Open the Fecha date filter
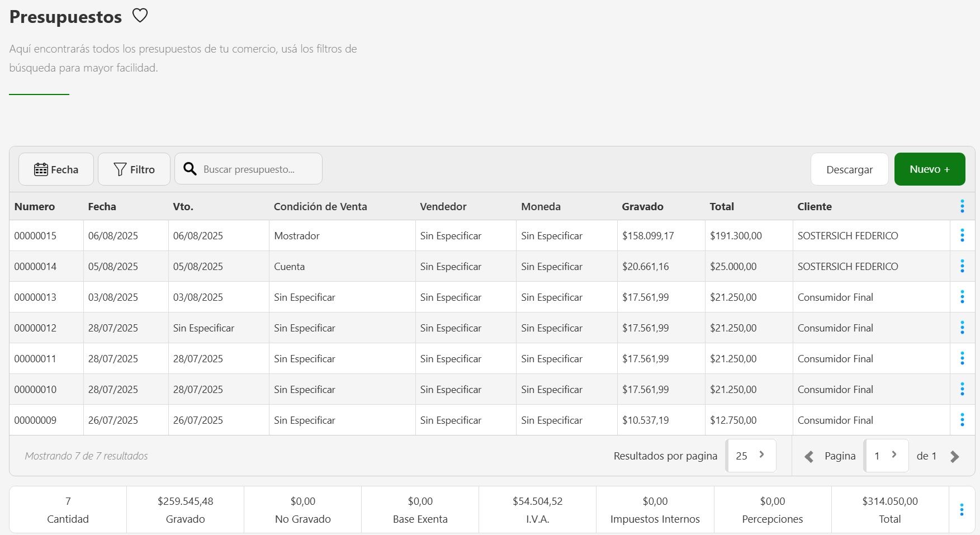Viewport: 980px width, 535px height. pos(56,169)
